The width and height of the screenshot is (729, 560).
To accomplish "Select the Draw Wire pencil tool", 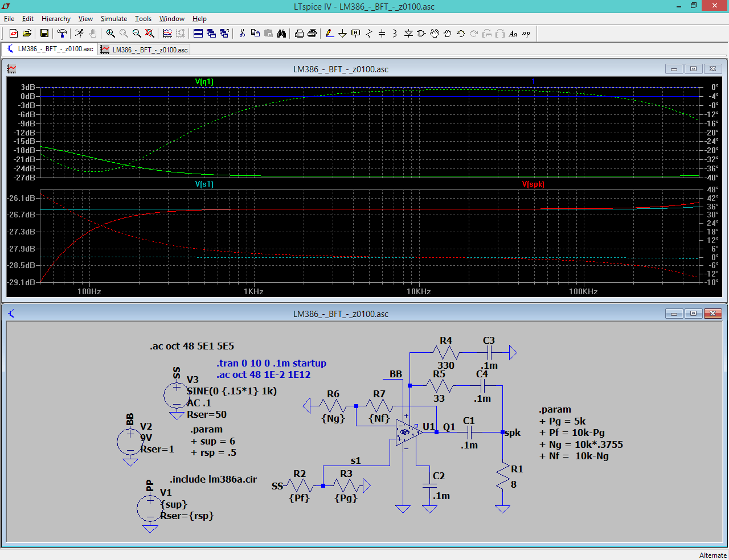I will coord(330,34).
